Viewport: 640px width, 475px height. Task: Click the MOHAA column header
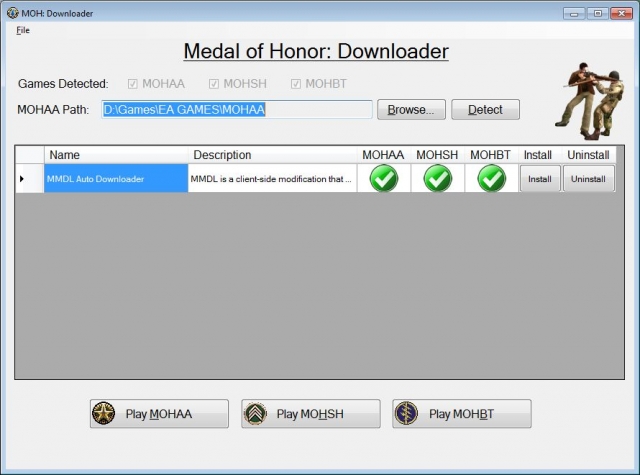tap(384, 155)
